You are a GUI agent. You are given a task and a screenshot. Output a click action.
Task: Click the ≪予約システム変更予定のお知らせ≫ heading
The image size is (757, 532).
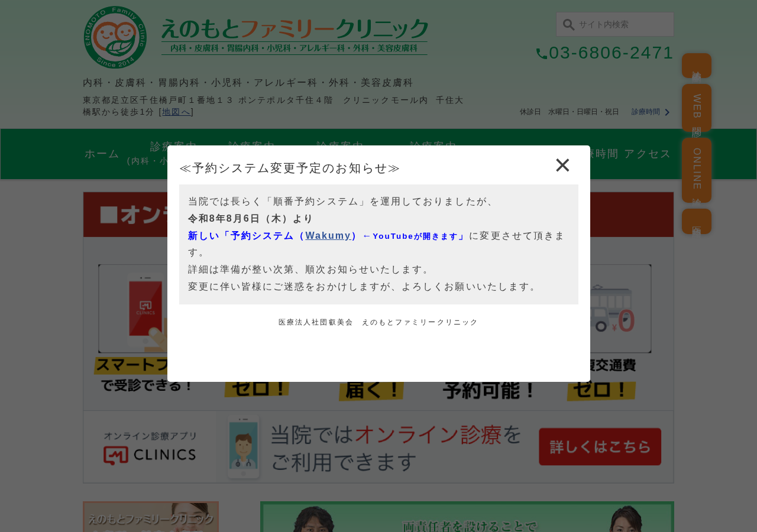coord(290,168)
